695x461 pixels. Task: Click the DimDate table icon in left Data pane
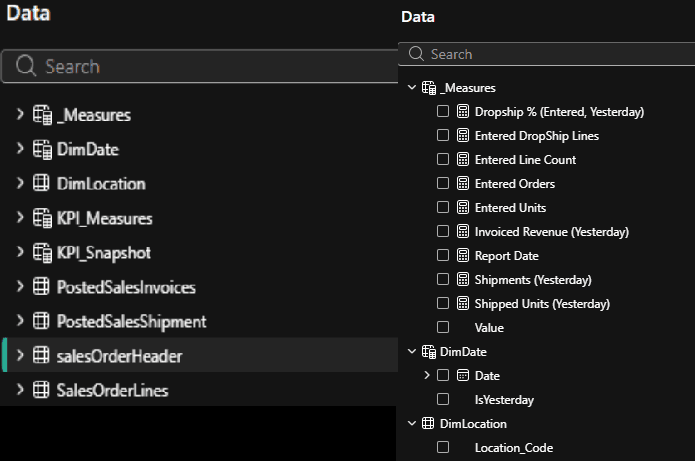42,149
